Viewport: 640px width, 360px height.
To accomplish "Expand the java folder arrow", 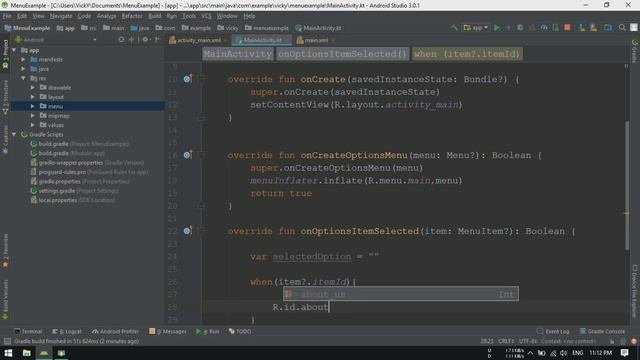I will click(x=23, y=69).
